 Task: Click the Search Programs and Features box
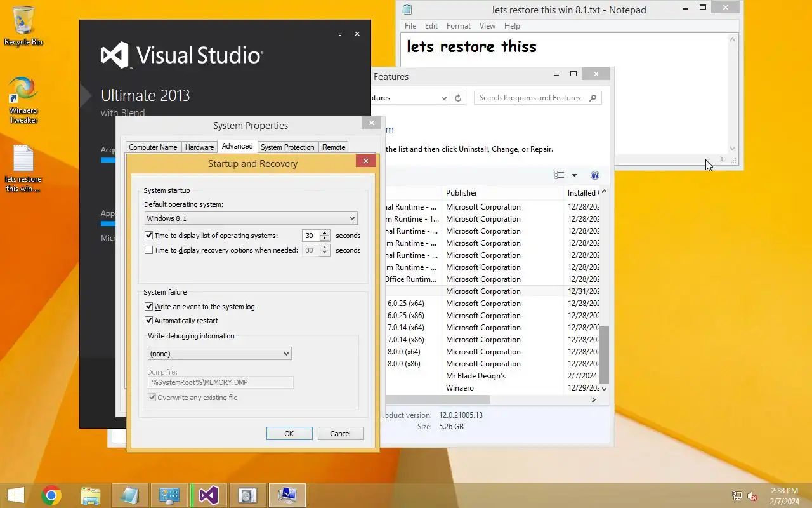[537, 98]
